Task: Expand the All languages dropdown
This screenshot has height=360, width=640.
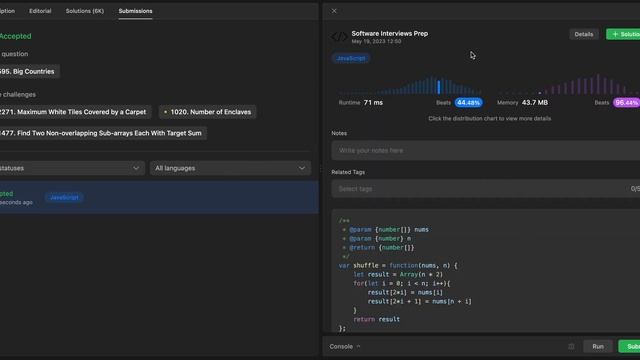Action: coord(230,168)
